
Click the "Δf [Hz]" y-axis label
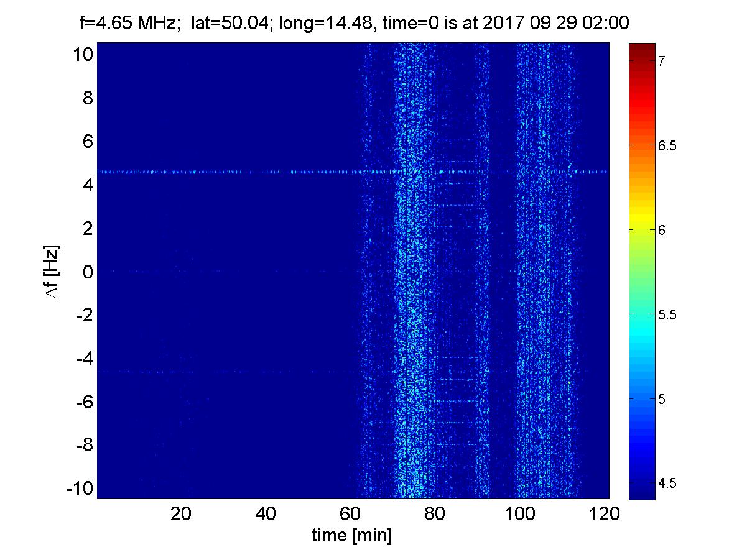53,271
